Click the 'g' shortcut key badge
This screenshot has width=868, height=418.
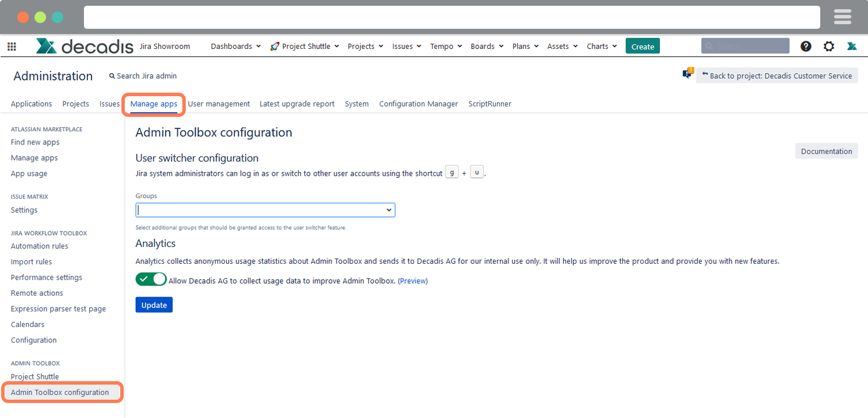452,171
